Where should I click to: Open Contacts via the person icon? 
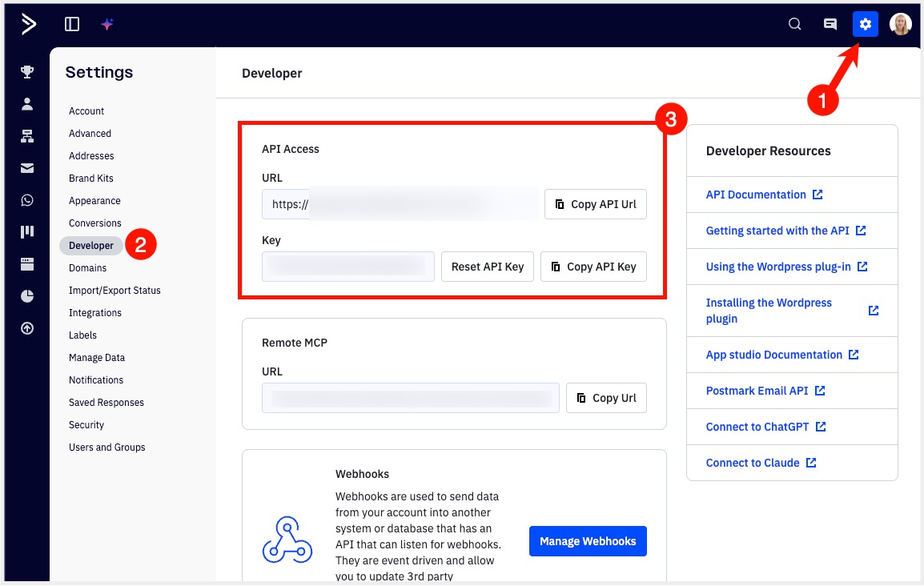(x=27, y=104)
